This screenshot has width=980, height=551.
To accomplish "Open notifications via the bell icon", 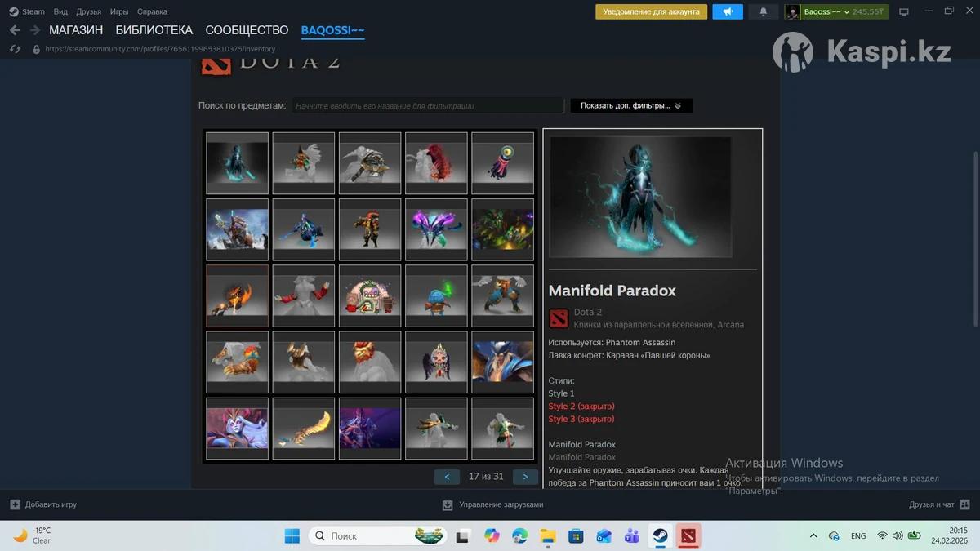I will point(764,11).
